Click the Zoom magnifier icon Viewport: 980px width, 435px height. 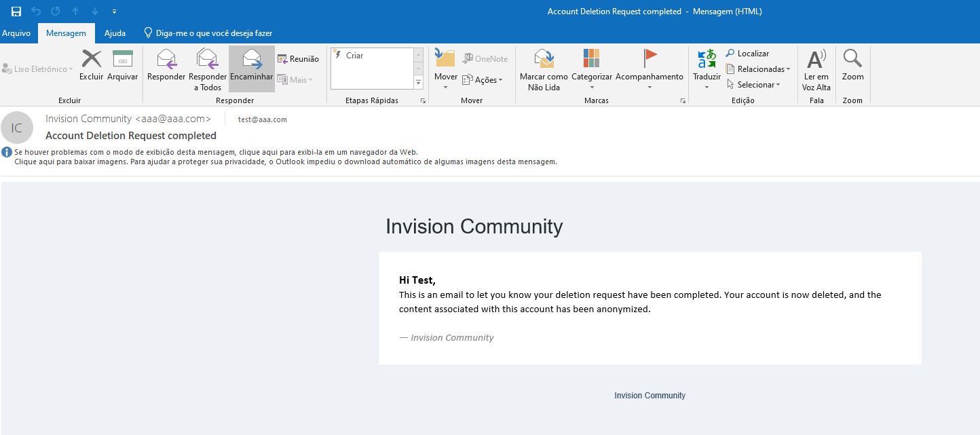(x=852, y=60)
